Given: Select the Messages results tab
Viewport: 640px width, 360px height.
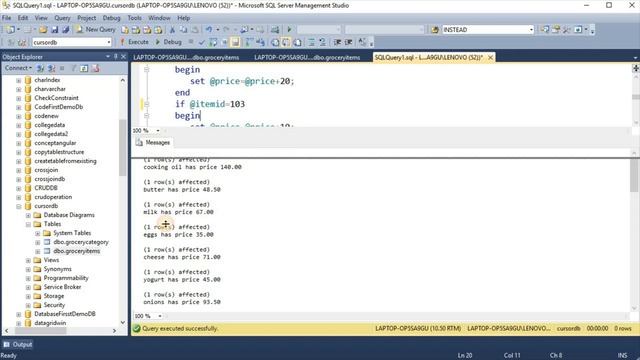Looking at the screenshot, I should click(153, 142).
